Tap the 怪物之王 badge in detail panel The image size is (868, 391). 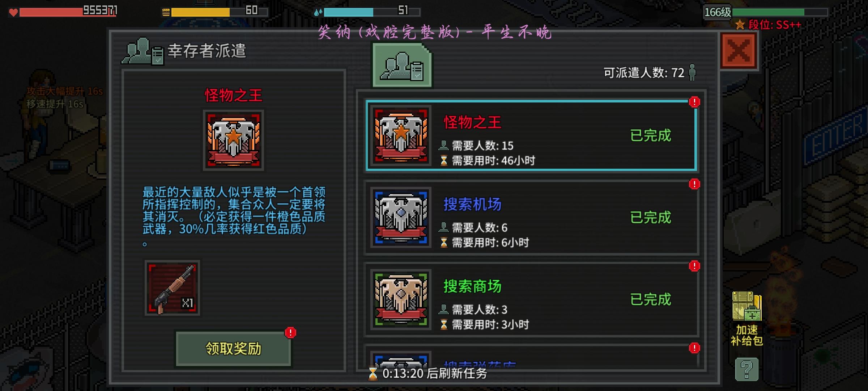tap(233, 140)
